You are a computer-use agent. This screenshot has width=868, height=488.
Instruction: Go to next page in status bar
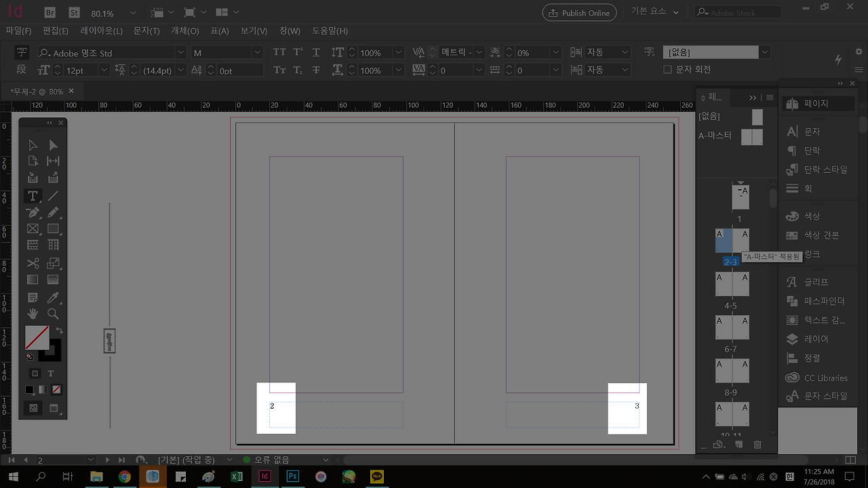(x=106, y=460)
